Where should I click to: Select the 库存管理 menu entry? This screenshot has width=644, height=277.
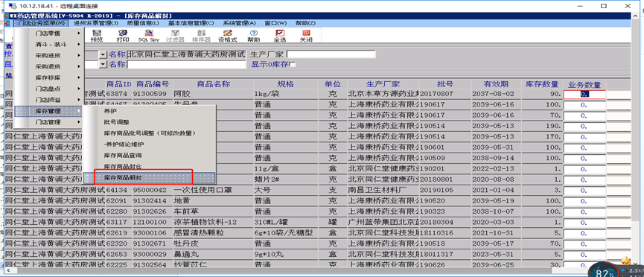(x=49, y=111)
